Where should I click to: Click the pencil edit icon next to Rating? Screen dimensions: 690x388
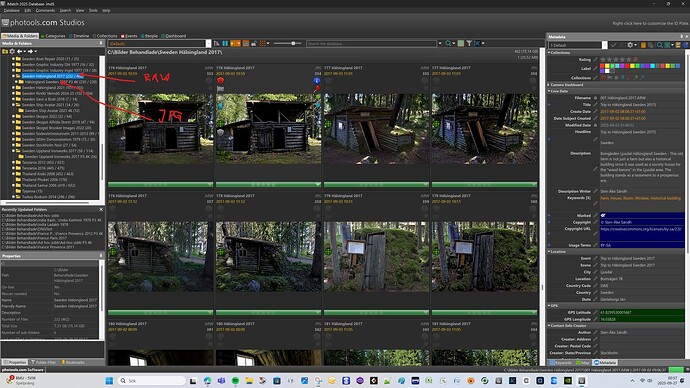click(595, 59)
